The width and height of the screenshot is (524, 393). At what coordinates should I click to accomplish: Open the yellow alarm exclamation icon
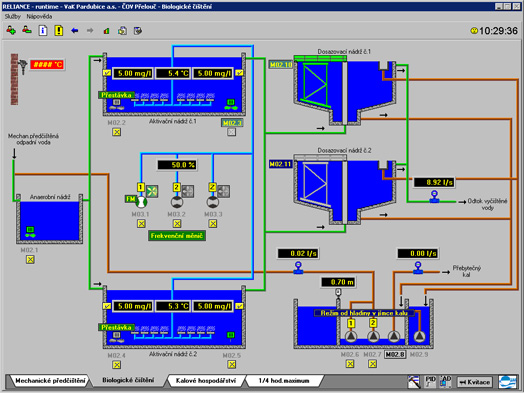[x=59, y=31]
